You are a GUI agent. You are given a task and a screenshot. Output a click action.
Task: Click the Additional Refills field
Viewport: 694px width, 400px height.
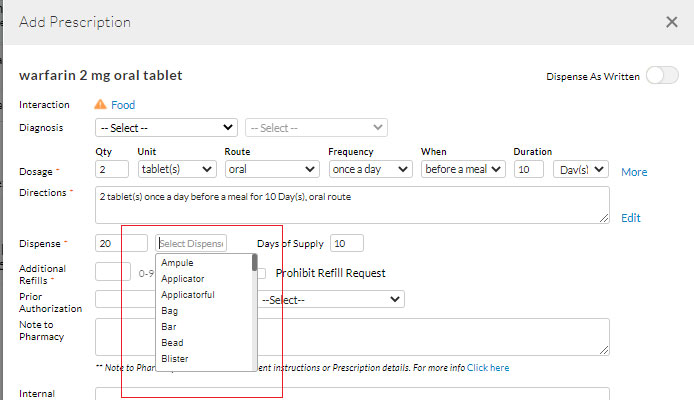point(113,272)
